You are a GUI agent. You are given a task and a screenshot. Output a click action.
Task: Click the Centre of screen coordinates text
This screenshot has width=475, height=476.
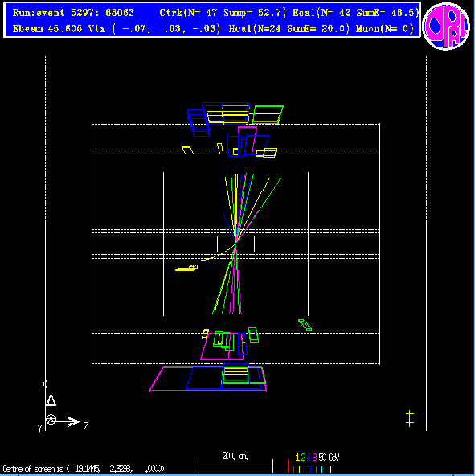pos(84,469)
